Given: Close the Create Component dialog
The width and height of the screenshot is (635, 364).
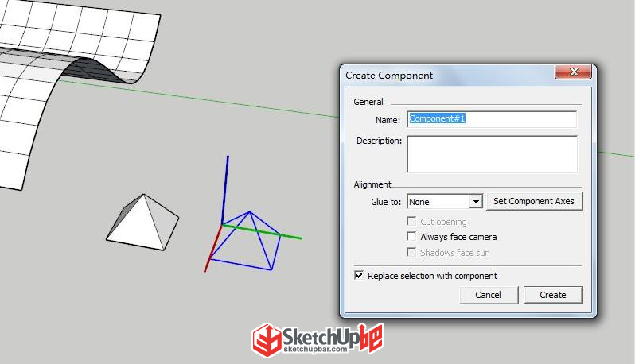Looking at the screenshot, I should 573,72.
